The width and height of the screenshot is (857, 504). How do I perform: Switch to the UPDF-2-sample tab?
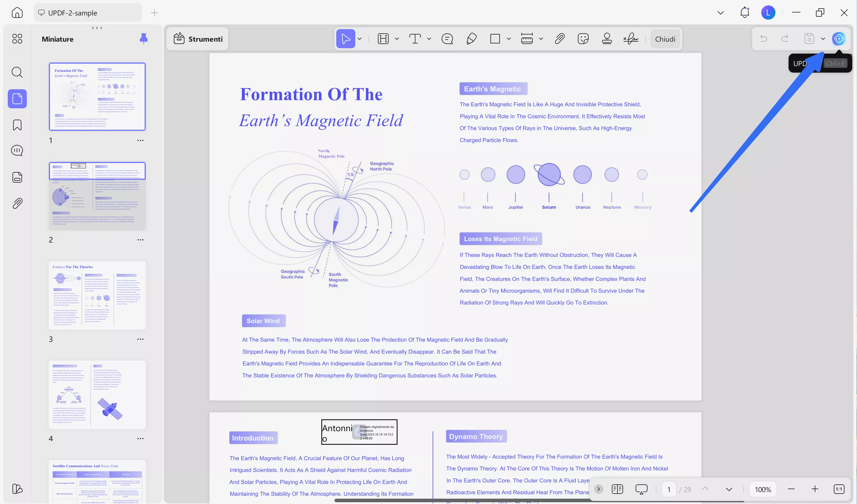87,13
